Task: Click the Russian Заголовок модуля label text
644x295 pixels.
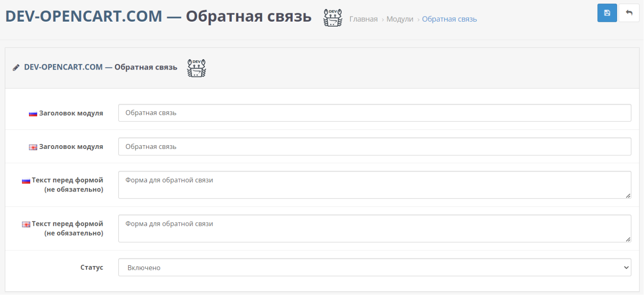Action: click(71, 113)
